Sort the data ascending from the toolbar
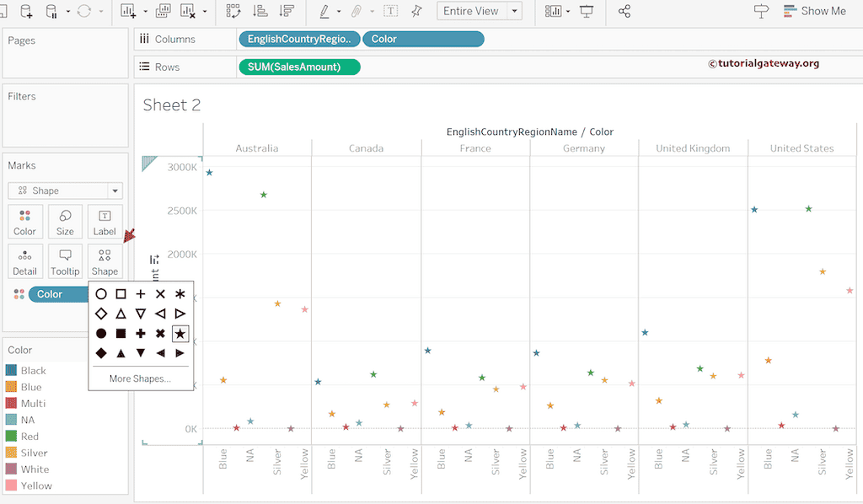The width and height of the screenshot is (863, 504). (261, 11)
